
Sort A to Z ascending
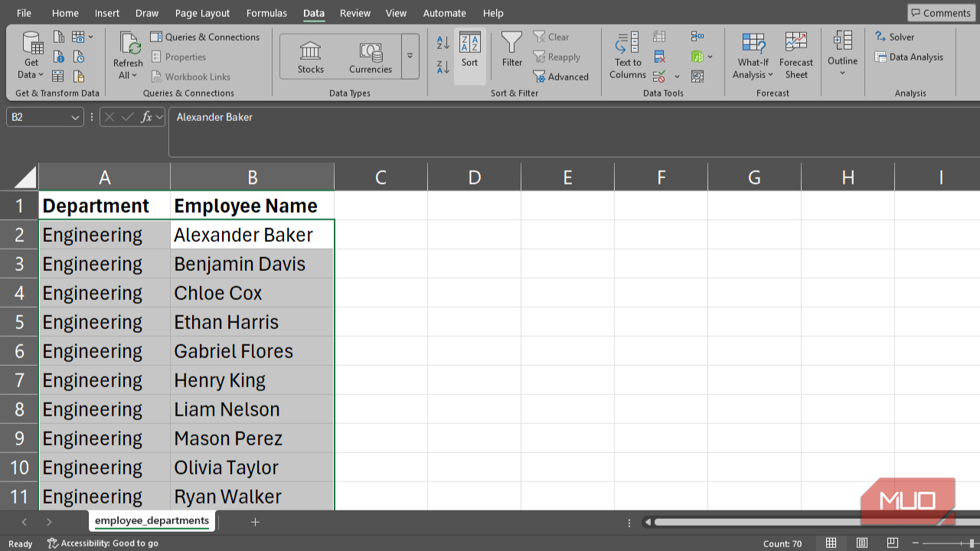pyautogui.click(x=443, y=43)
